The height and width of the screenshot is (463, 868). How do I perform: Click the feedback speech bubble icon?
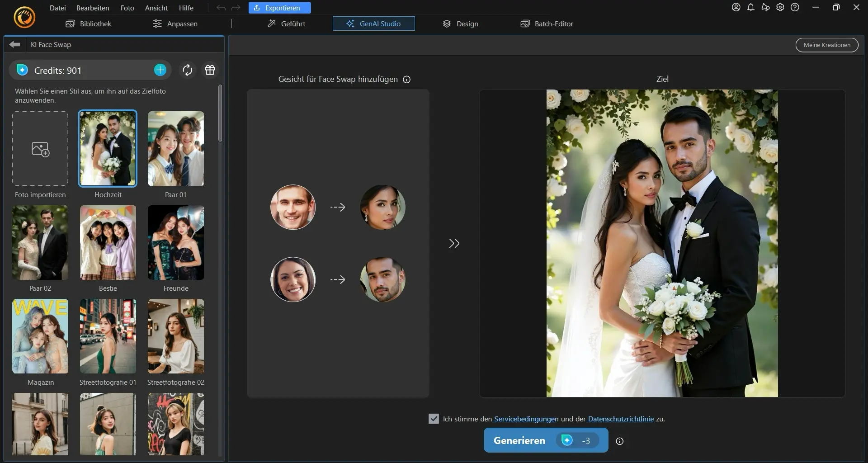tap(765, 7)
